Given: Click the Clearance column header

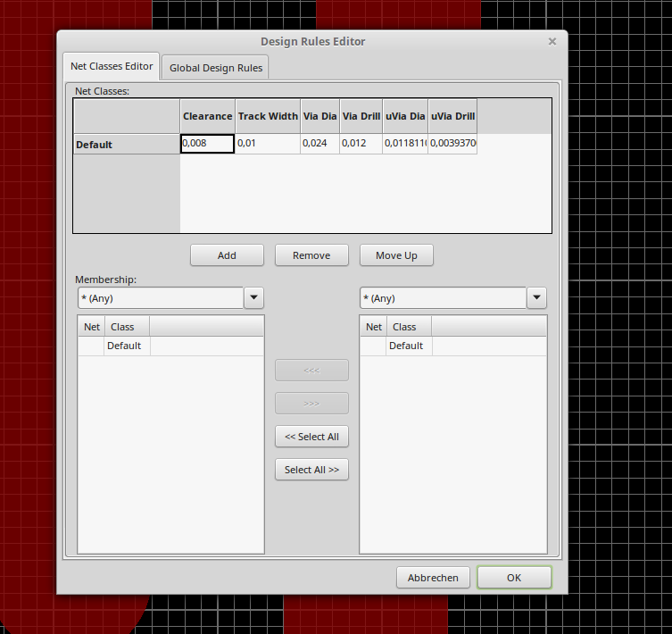Looking at the screenshot, I should click(x=207, y=116).
